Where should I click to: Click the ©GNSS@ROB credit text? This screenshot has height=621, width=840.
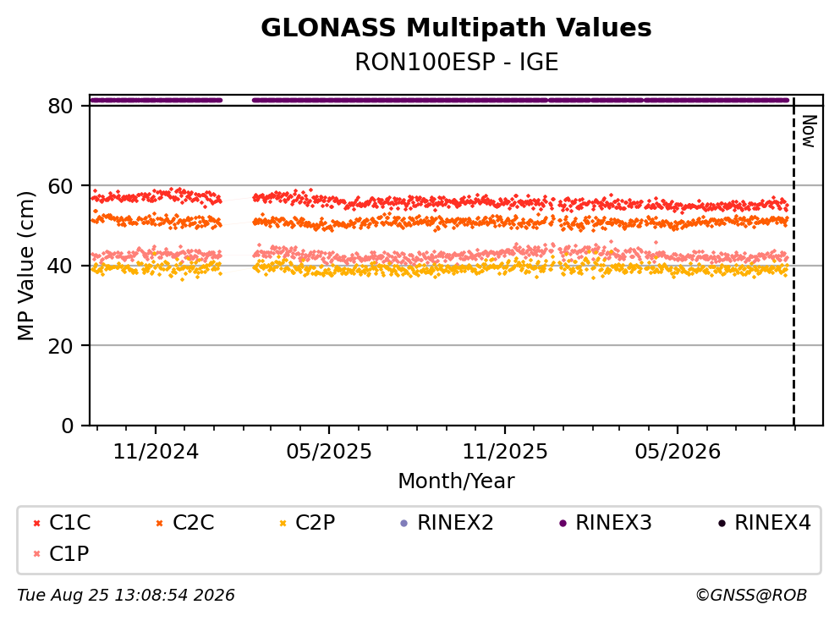751,596
